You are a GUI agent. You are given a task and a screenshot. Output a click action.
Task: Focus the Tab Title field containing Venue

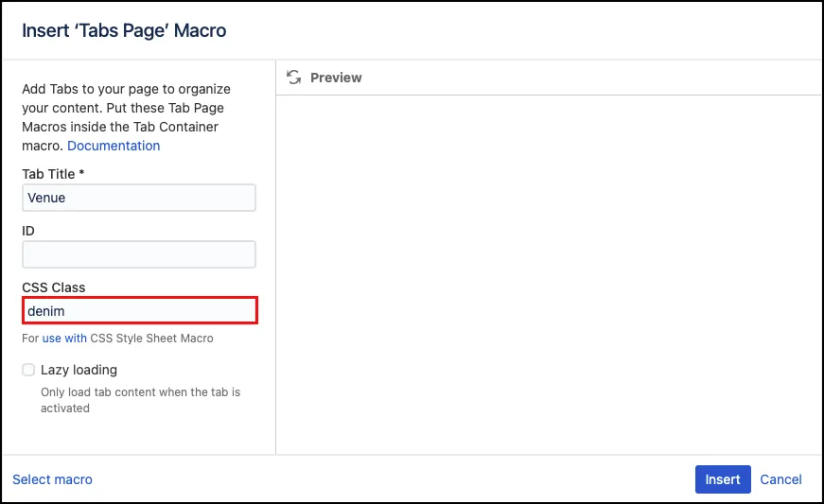click(139, 198)
